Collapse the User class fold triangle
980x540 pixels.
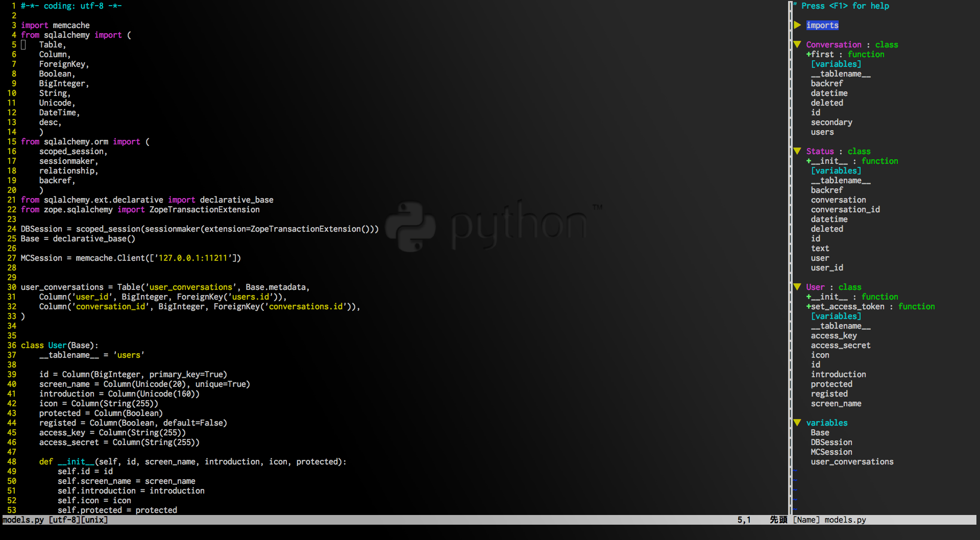(x=797, y=287)
